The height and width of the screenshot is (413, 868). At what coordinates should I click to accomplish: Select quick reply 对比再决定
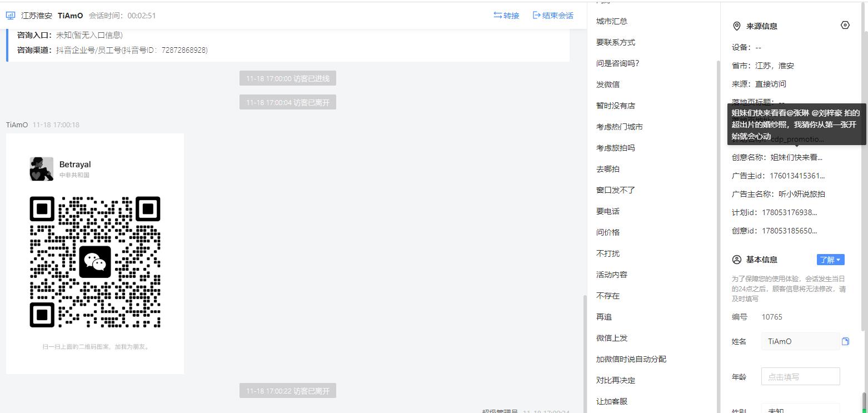pyautogui.click(x=616, y=380)
